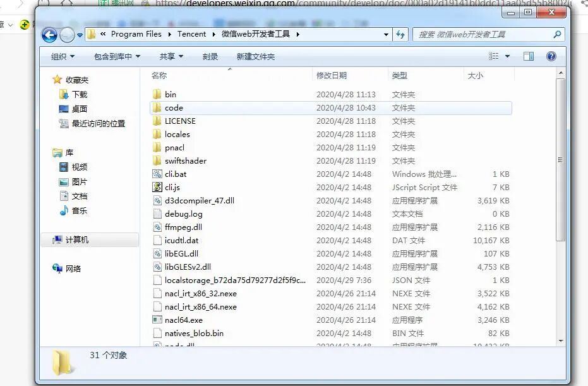Select the localstorage_b72da75d79277d2f5f9c file name

click(235, 280)
